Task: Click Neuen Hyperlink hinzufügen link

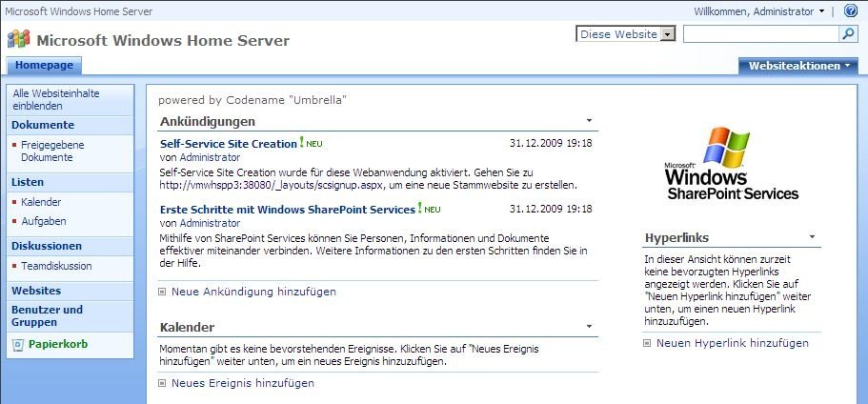Action: tap(733, 343)
